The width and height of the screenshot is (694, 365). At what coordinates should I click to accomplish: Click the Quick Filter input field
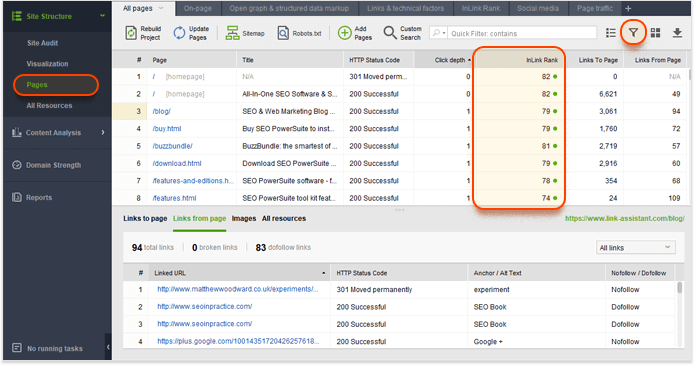522,33
